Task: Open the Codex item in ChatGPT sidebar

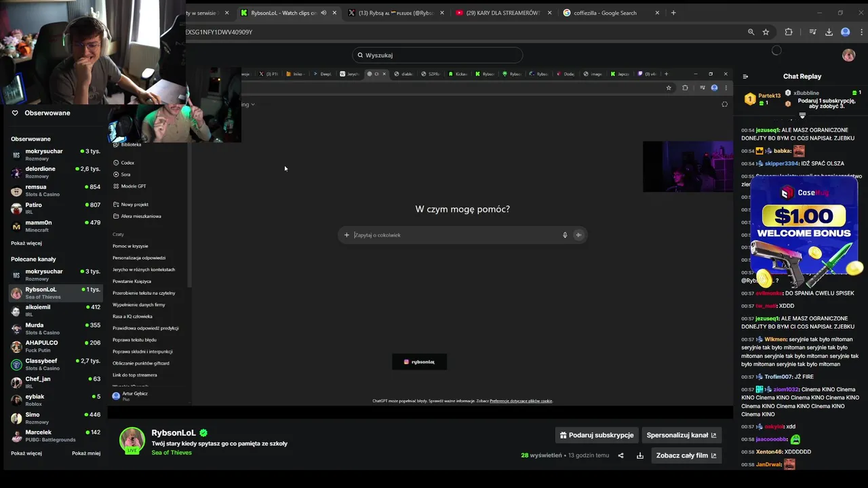Action: click(x=127, y=163)
